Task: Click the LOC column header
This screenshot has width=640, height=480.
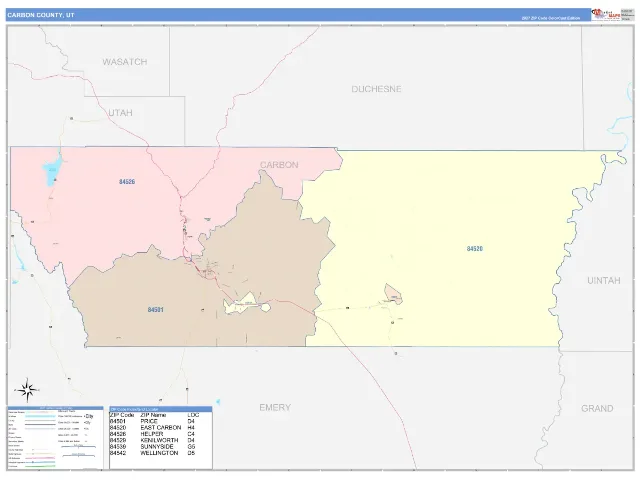Action: tap(193, 415)
